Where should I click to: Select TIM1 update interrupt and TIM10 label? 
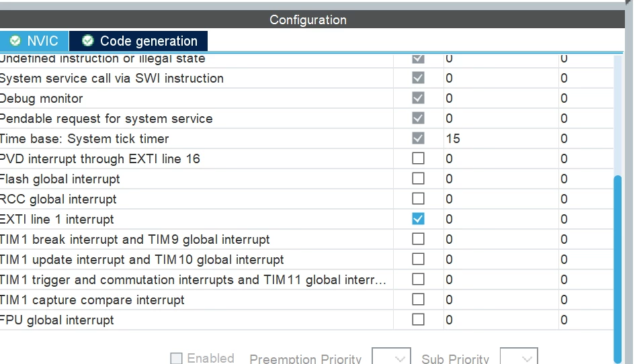pos(142,259)
